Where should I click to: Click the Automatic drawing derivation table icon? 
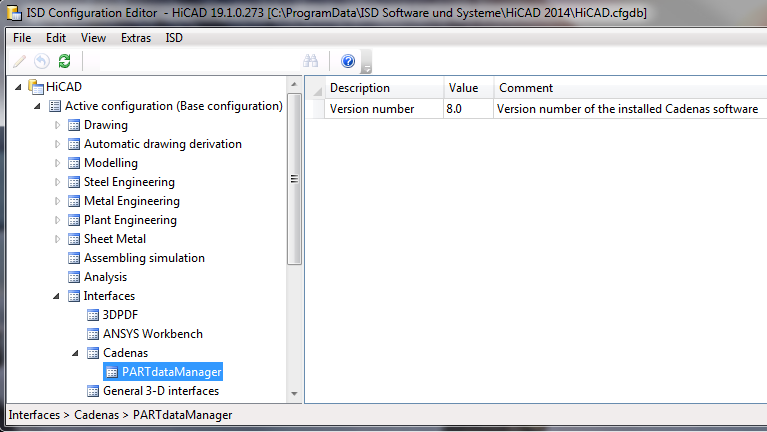74,144
